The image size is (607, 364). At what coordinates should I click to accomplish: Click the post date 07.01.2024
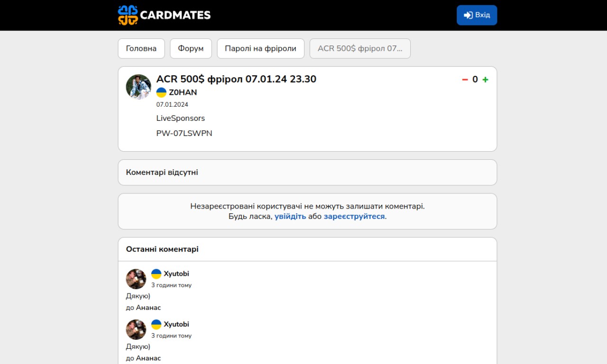[x=172, y=105]
